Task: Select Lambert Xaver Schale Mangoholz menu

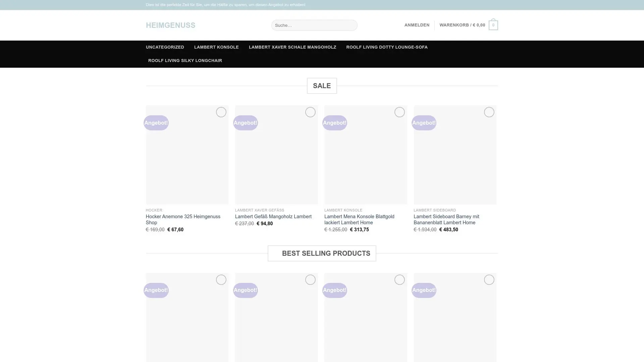Action: click(292, 47)
